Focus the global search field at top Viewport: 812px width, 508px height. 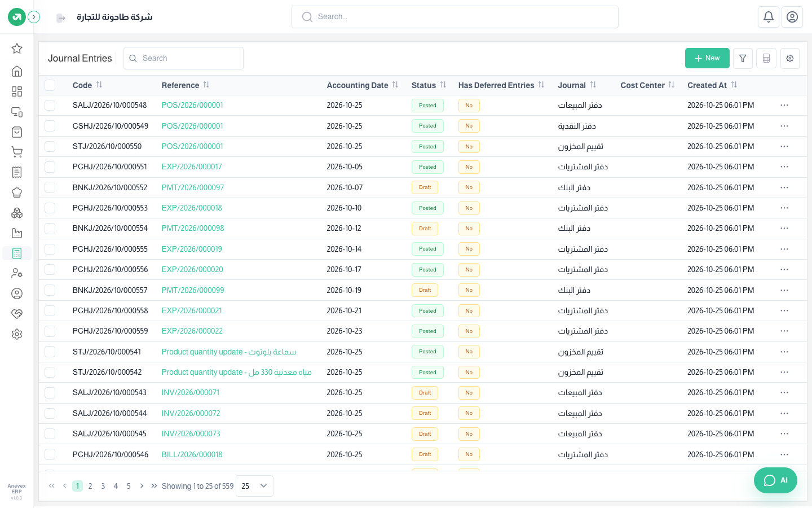coord(455,17)
